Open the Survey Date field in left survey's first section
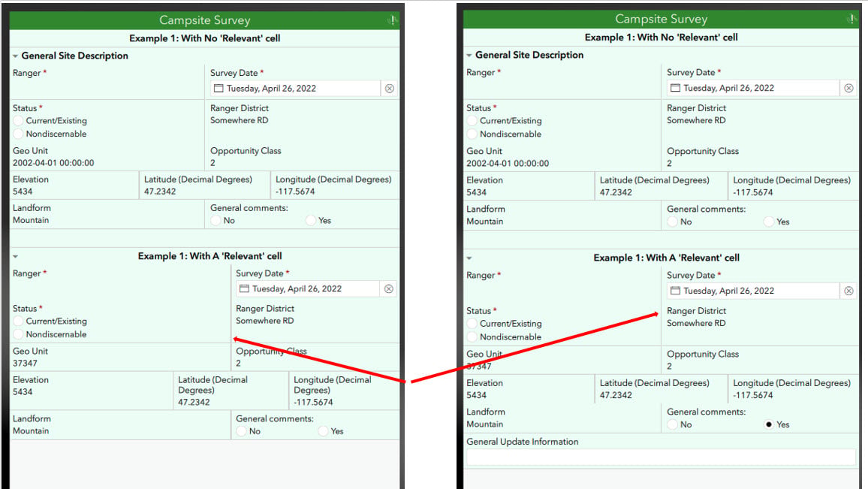868x489 pixels. point(295,89)
